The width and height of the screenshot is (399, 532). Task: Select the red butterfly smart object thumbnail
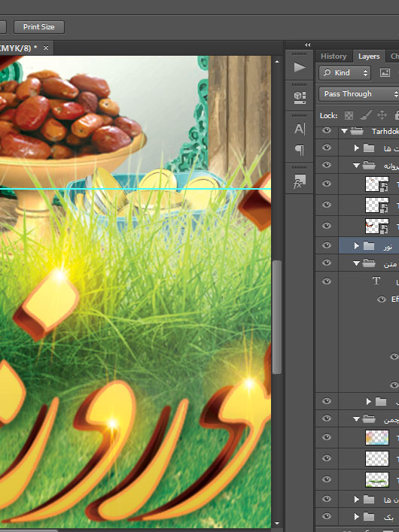377,226
